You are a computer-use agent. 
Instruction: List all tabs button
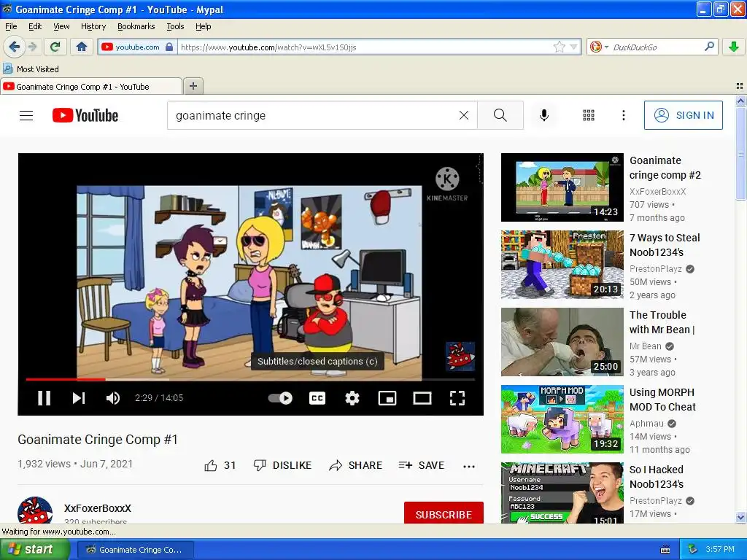point(740,86)
